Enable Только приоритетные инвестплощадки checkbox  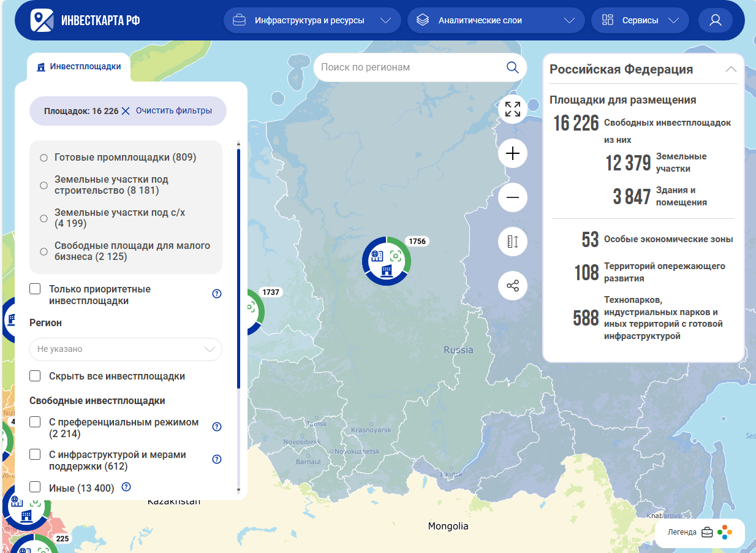tap(36, 289)
